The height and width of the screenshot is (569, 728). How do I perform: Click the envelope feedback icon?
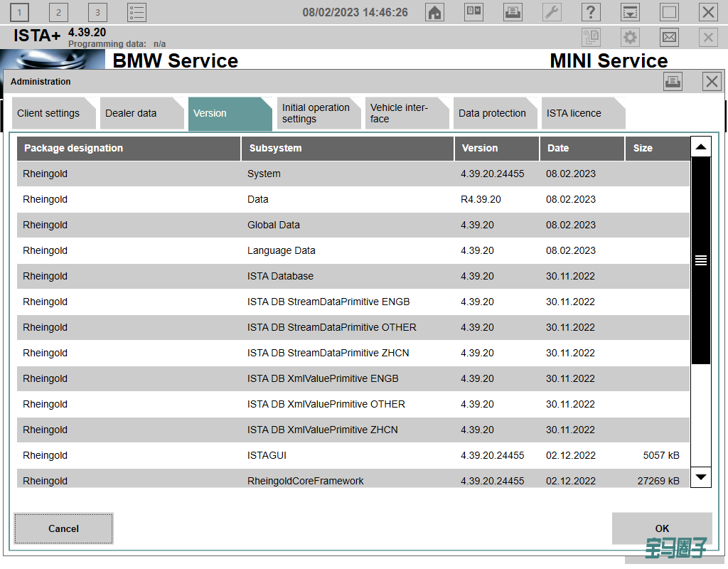669,38
